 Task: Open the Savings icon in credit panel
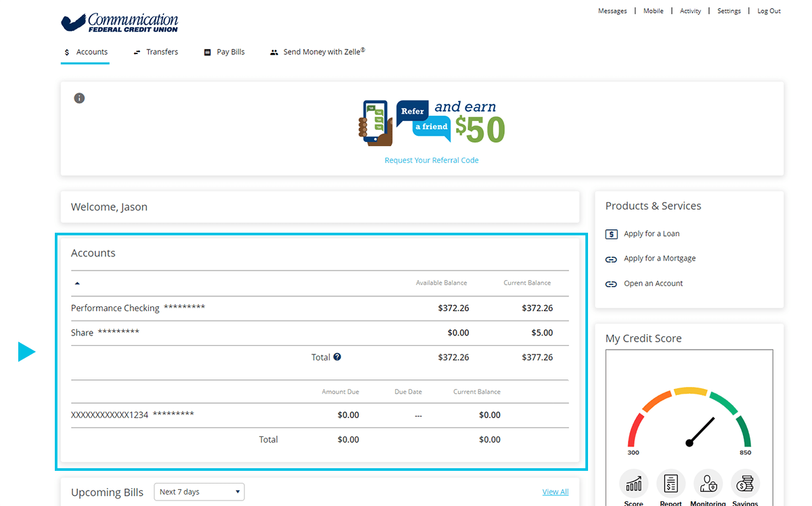coord(745,484)
